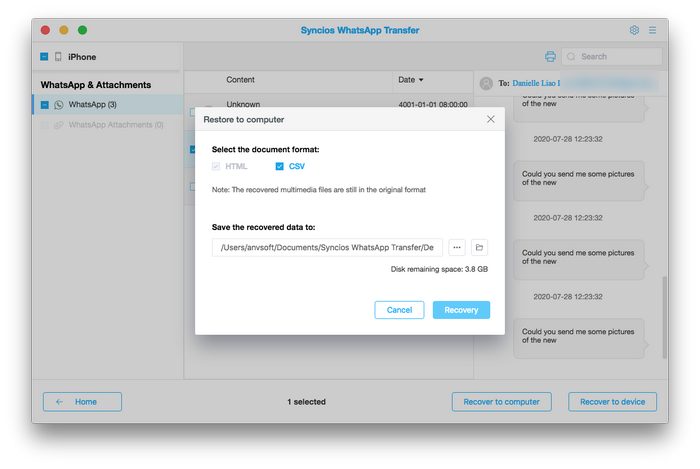700x469 pixels.
Task: Click Danielle Liao contact link
Action: coord(536,83)
